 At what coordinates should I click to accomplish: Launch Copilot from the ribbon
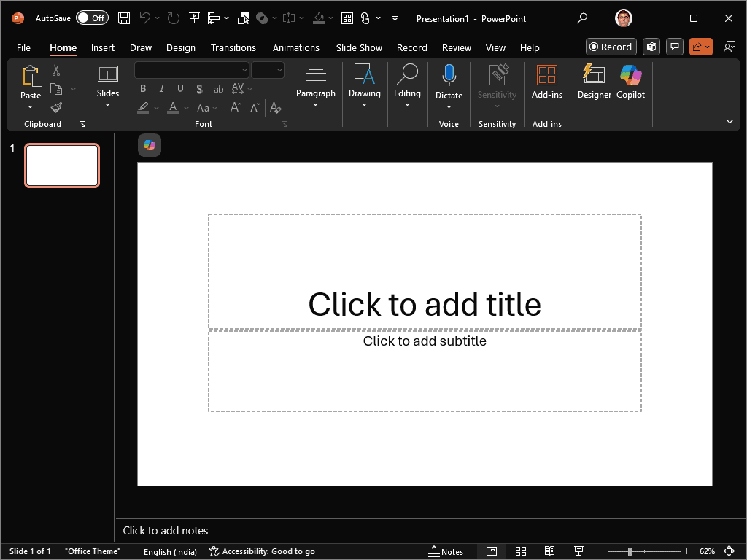tap(630, 82)
